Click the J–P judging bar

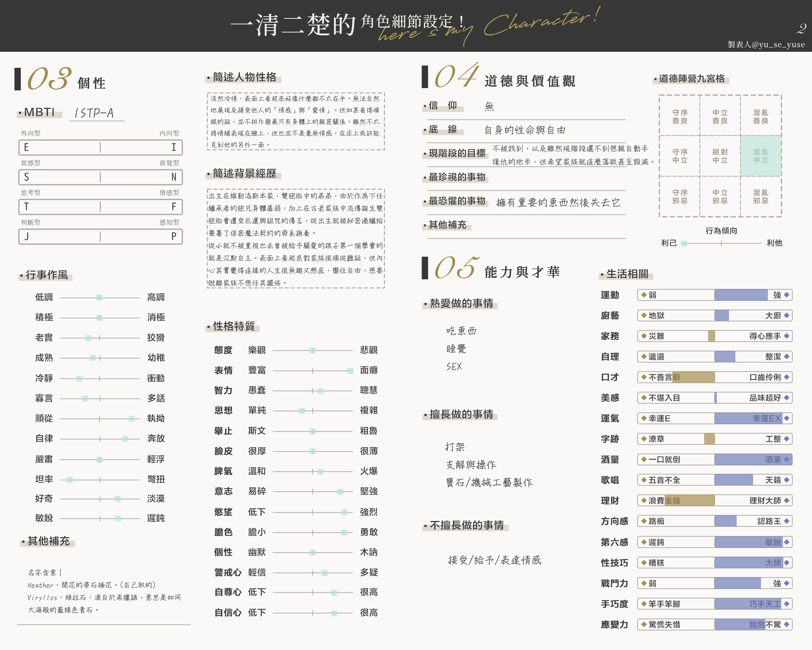tap(100, 236)
